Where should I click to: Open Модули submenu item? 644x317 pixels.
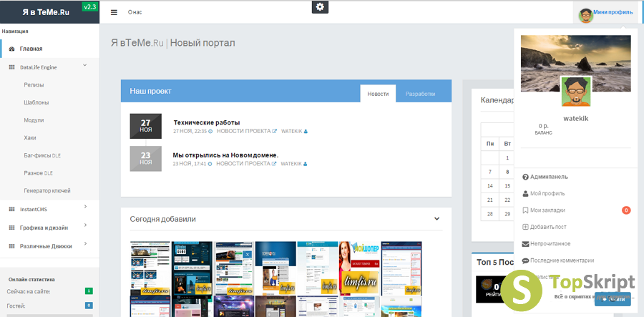coord(34,120)
